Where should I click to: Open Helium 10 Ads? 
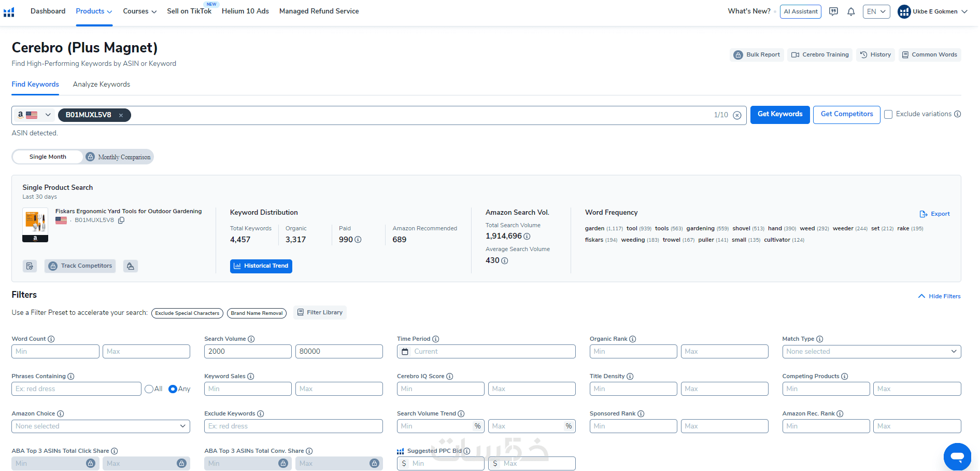(x=245, y=11)
